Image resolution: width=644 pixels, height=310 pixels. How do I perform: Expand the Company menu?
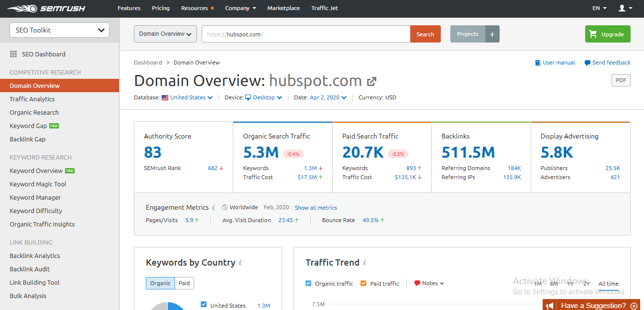coord(240,8)
